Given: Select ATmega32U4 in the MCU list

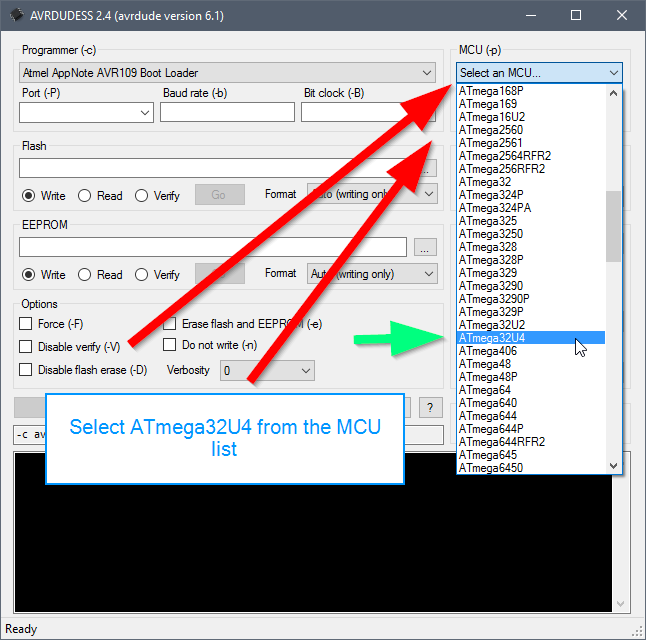Looking at the screenshot, I should [531, 338].
